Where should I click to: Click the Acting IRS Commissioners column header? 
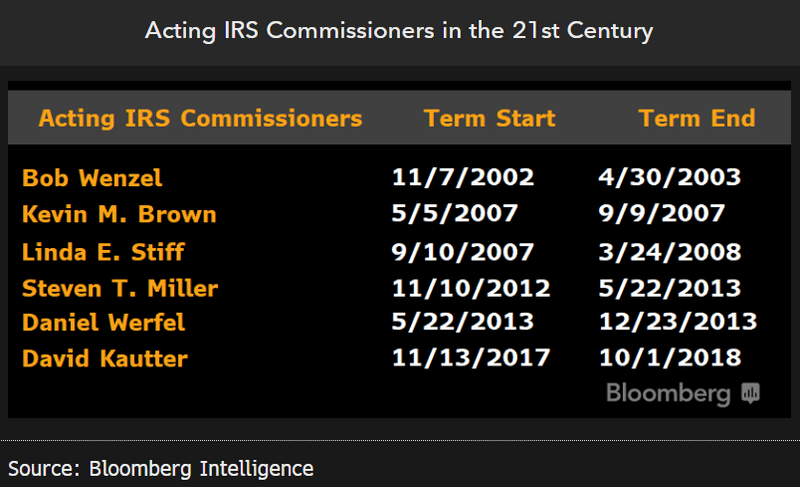coord(200,119)
